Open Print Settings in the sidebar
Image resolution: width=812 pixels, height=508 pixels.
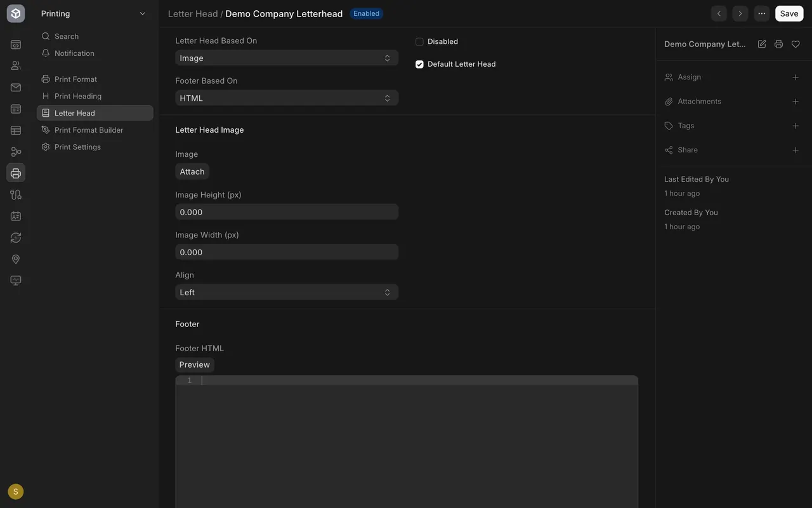(95, 147)
